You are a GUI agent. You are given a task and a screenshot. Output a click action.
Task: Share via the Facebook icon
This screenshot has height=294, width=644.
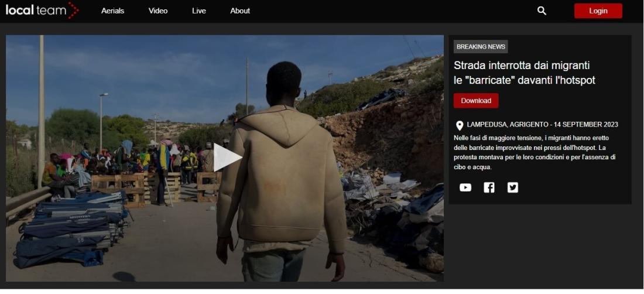pyautogui.click(x=489, y=187)
